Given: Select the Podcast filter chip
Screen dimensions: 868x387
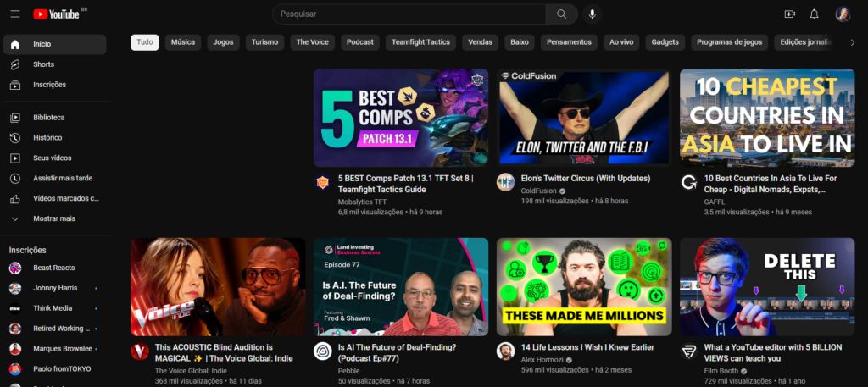Looking at the screenshot, I should [359, 42].
